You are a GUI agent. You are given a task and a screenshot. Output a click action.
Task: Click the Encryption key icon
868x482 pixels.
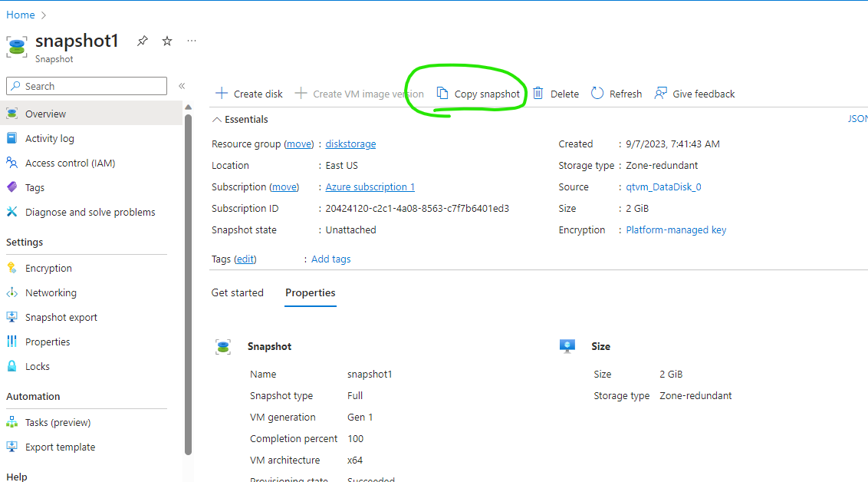click(x=12, y=268)
